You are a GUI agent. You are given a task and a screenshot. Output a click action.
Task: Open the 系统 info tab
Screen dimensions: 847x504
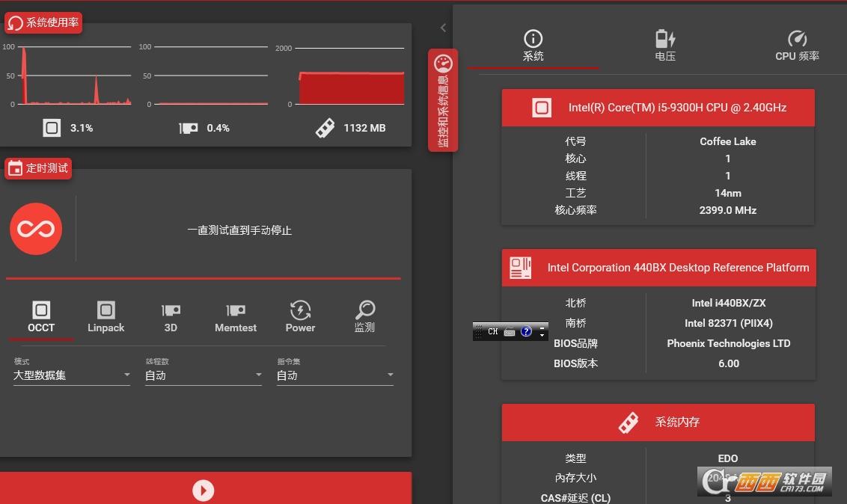[x=533, y=46]
